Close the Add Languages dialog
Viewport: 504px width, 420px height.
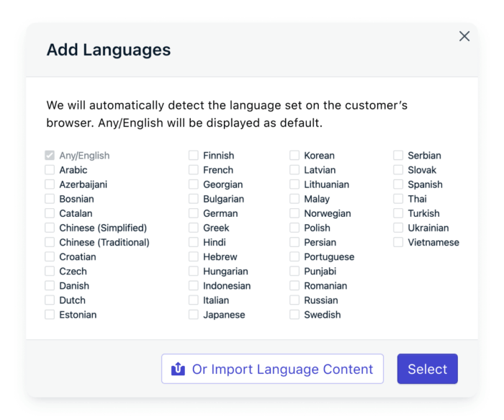(464, 36)
